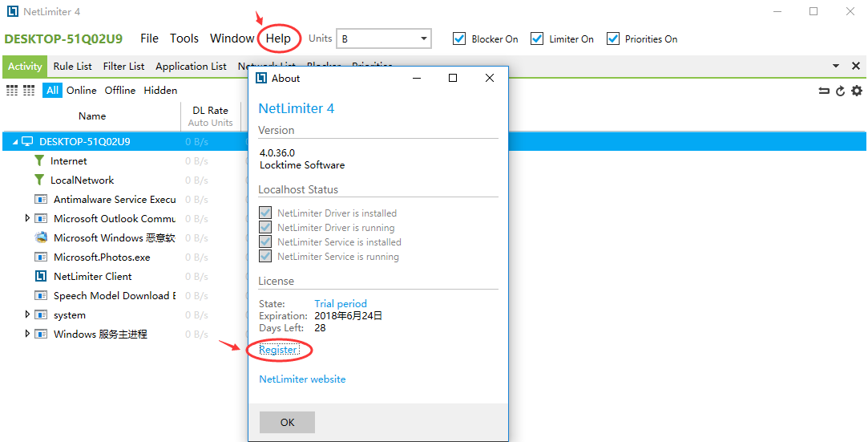The image size is (868, 442).
Task: Click the Windows 服务主进程 icon
Action: point(41,335)
